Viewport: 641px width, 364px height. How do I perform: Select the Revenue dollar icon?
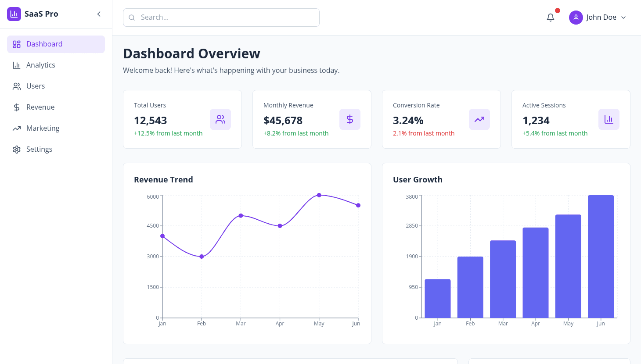17,107
